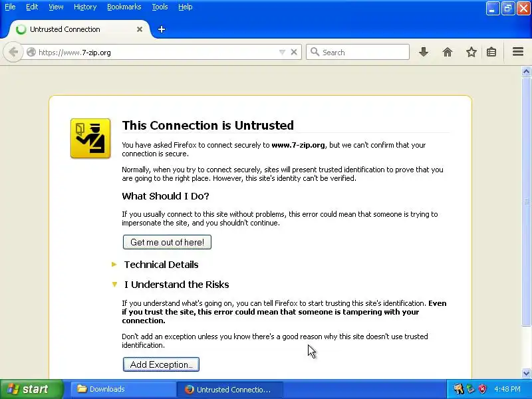Click the This Connection is Untrusted heading
The image size is (532, 399).
tap(208, 125)
